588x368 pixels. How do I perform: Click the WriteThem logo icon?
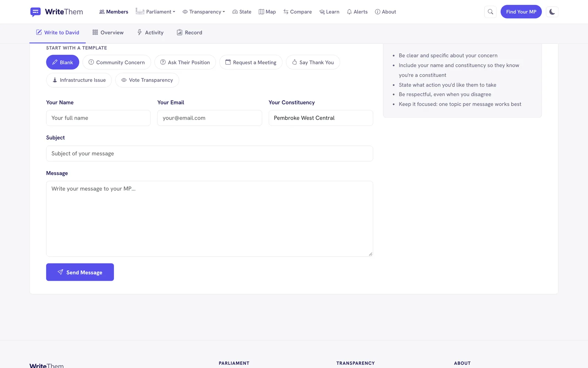tap(35, 12)
